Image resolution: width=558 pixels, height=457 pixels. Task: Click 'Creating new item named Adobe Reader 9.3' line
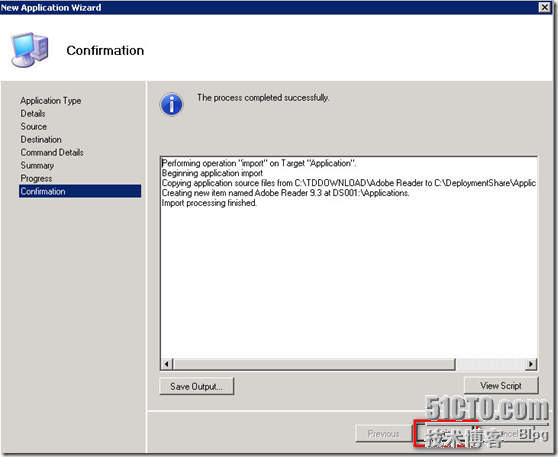click(x=285, y=193)
